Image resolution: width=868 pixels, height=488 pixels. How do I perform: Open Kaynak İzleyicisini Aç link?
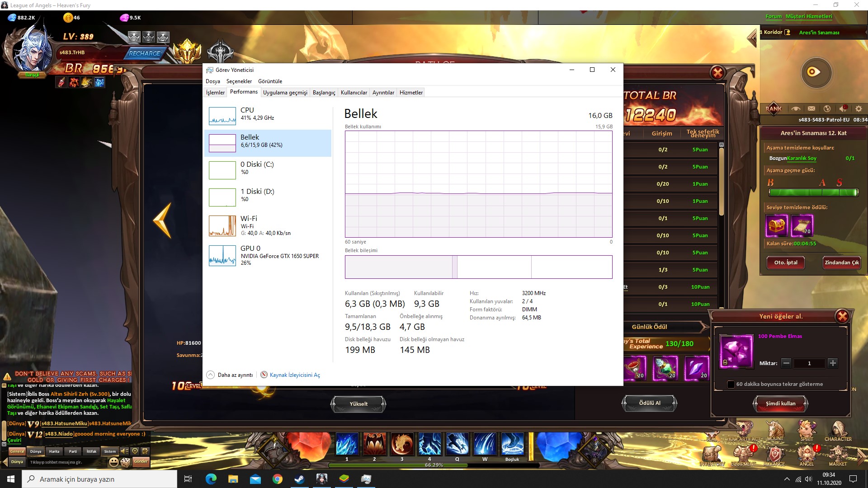click(294, 375)
